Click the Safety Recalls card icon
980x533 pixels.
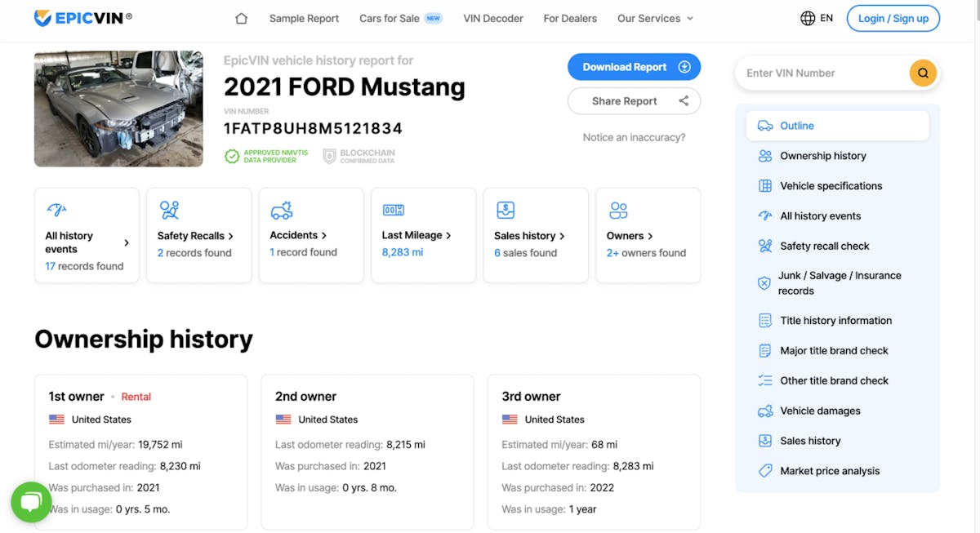click(169, 211)
